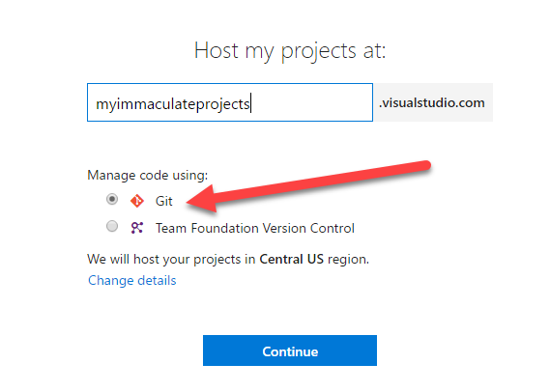The height and width of the screenshot is (392, 550).
Task: Click the purple Team Foundation Version Control icon
Action: click(x=137, y=228)
